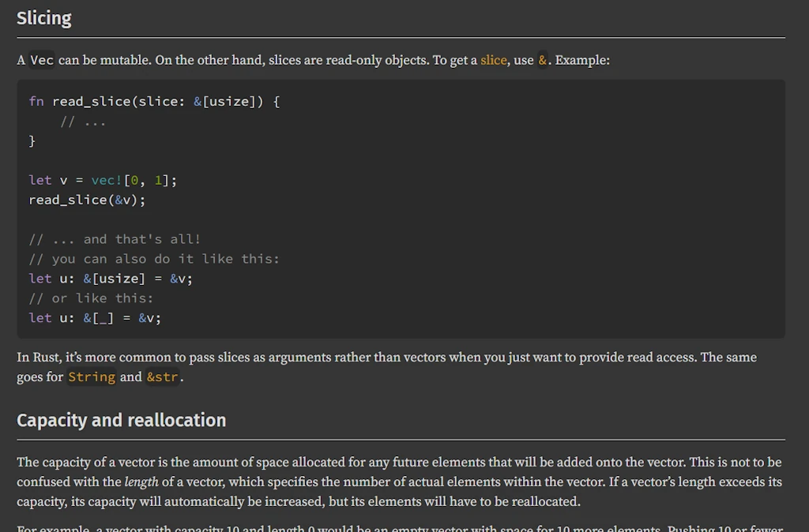Click the '// ... and that's all!' comment
809x532 pixels.
pyautogui.click(x=115, y=239)
